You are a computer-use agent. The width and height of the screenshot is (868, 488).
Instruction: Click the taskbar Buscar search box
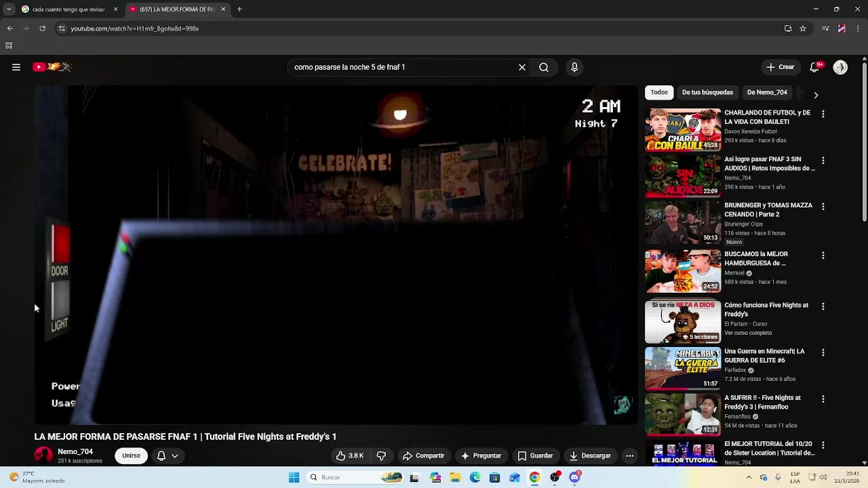355,477
